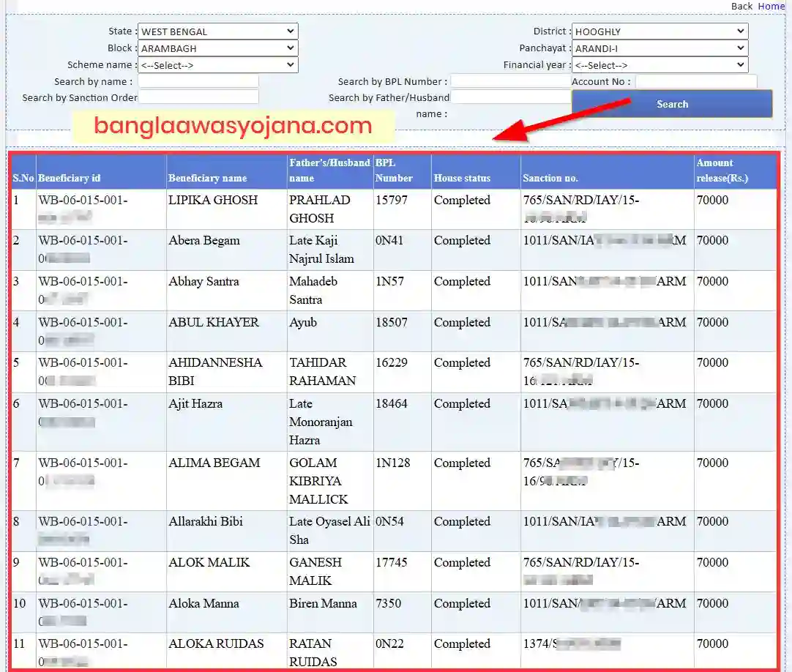Screen dimensions: 792x672
Task: Expand the Financial year dropdown
Action: coord(660,64)
